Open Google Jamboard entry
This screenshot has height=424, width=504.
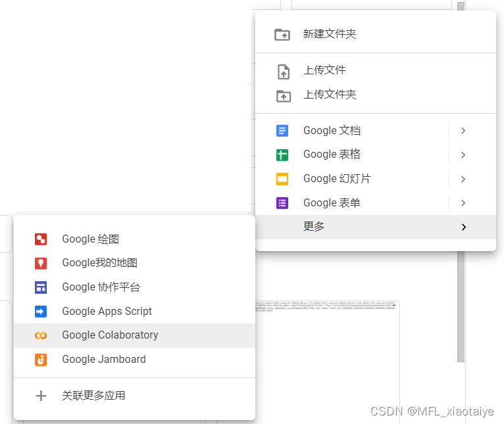tap(134, 360)
